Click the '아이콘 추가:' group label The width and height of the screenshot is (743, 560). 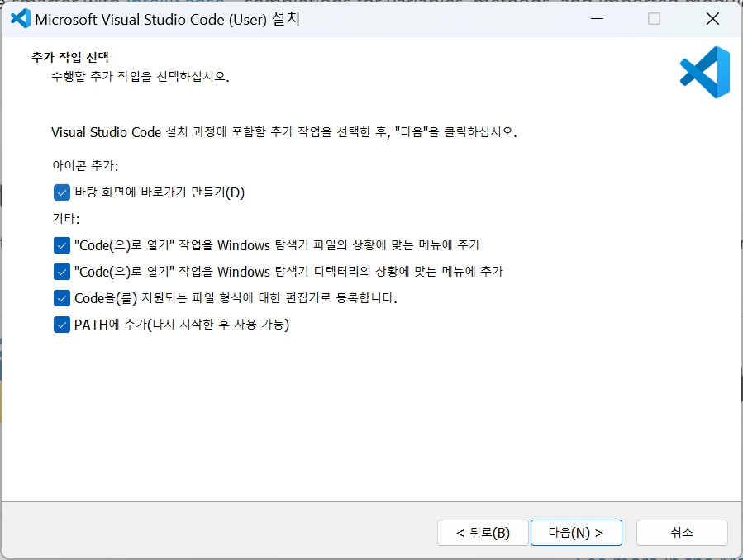pos(85,166)
